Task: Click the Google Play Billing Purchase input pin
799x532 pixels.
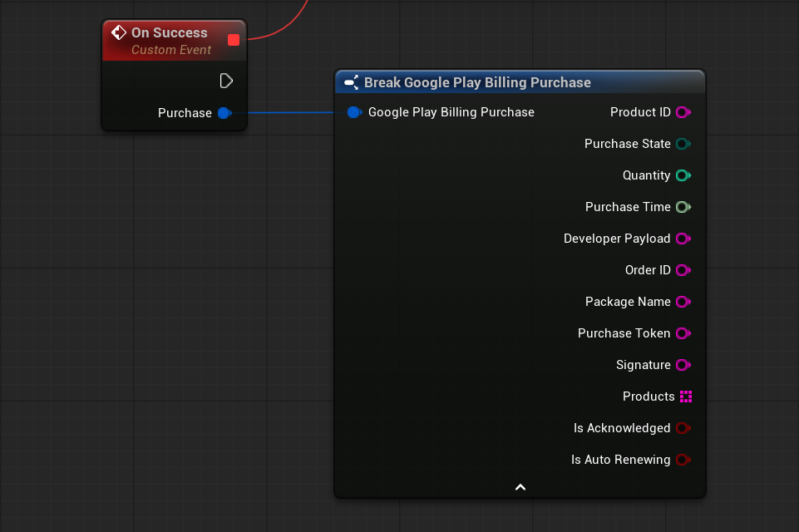Action: pyautogui.click(x=355, y=112)
